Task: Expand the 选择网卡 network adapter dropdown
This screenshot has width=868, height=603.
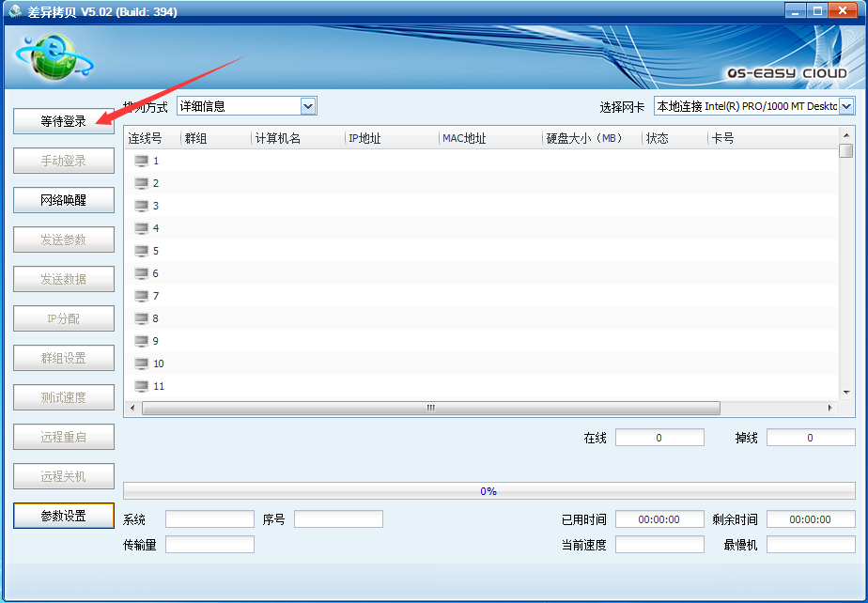Action: point(846,106)
